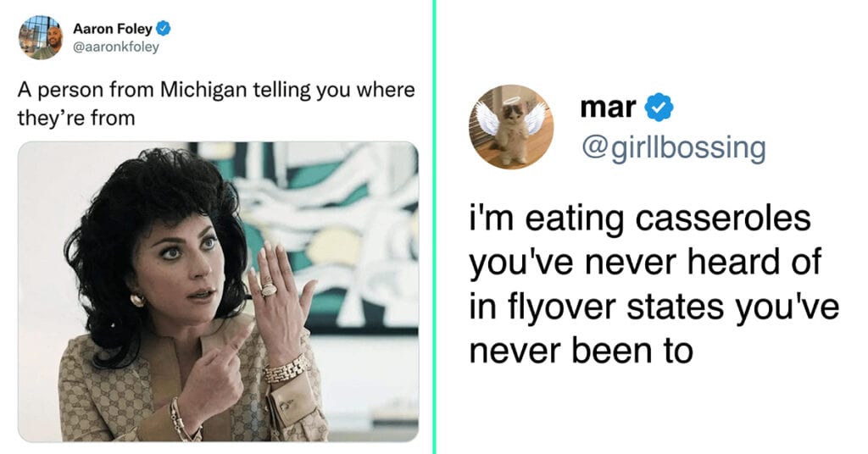Click the verified badge beside Aaron Foley

164,28
